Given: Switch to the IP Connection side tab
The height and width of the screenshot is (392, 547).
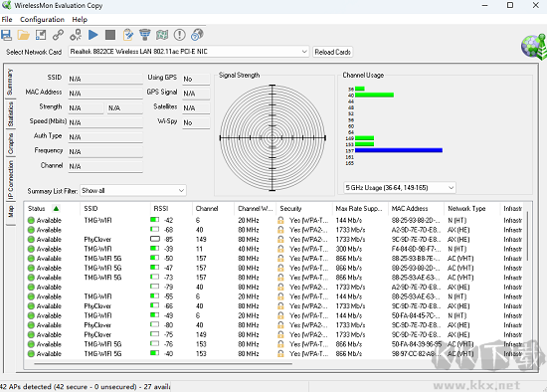Looking at the screenshot, I should point(11,180).
